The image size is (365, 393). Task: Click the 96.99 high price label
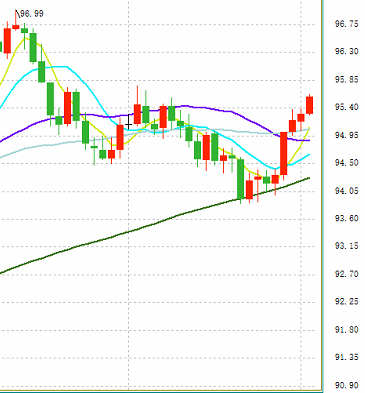pos(32,14)
